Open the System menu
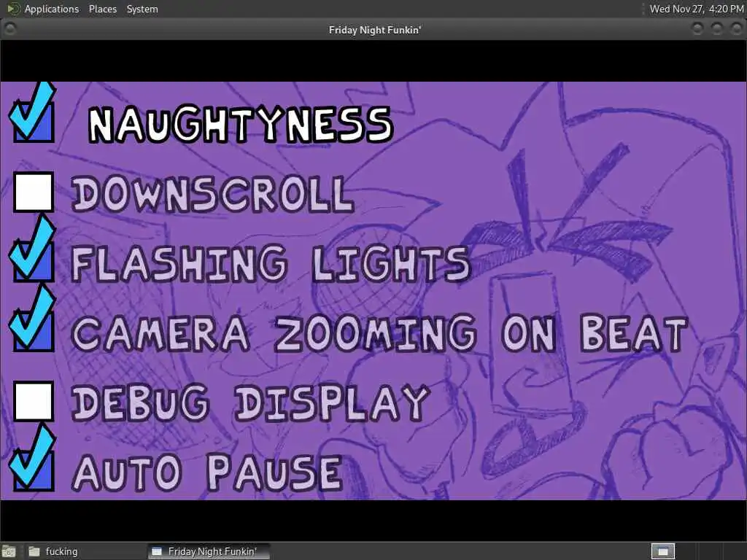The height and width of the screenshot is (560, 747). 142,9
